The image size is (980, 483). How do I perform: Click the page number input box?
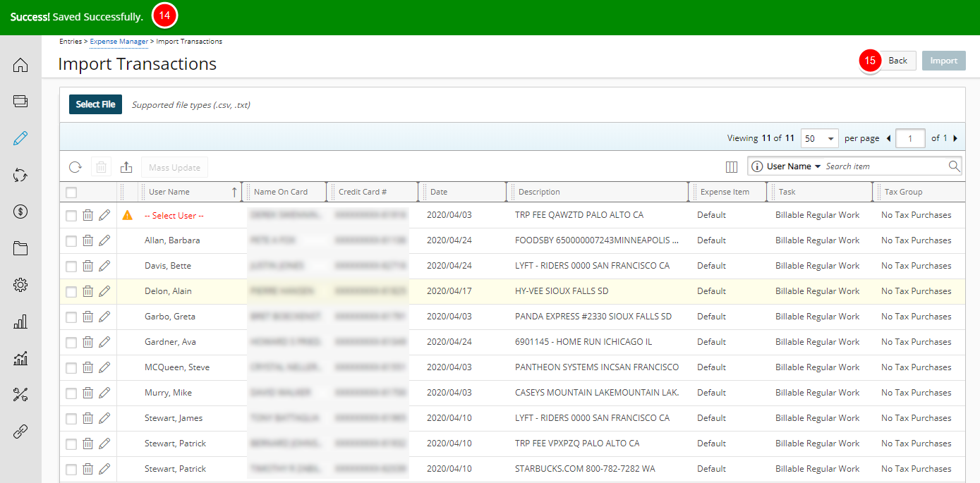click(x=910, y=138)
